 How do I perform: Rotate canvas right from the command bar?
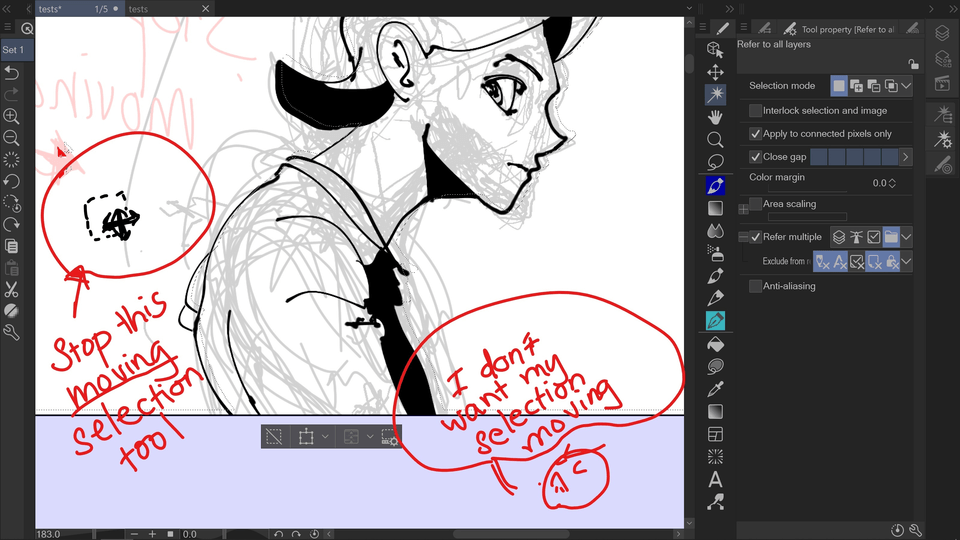12,225
